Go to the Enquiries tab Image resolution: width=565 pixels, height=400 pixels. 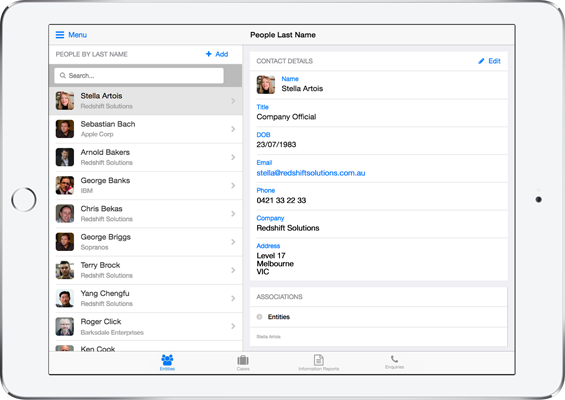394,362
